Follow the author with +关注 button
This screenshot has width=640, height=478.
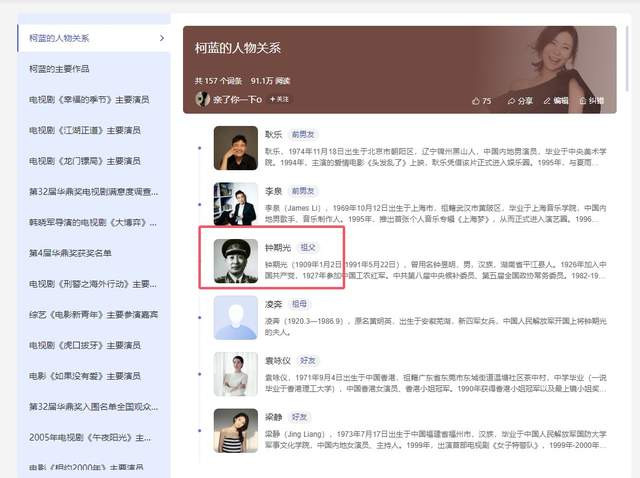click(279, 99)
